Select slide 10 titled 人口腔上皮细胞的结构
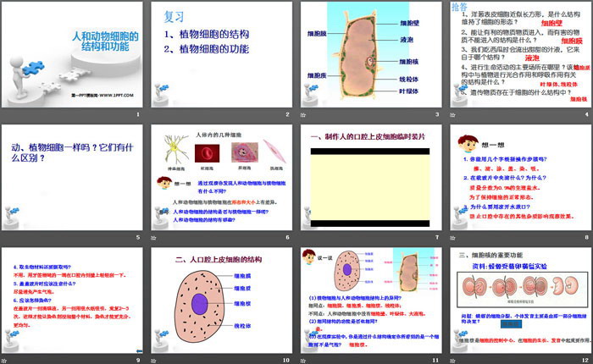This screenshot has width=593, height=364. (x=222, y=301)
